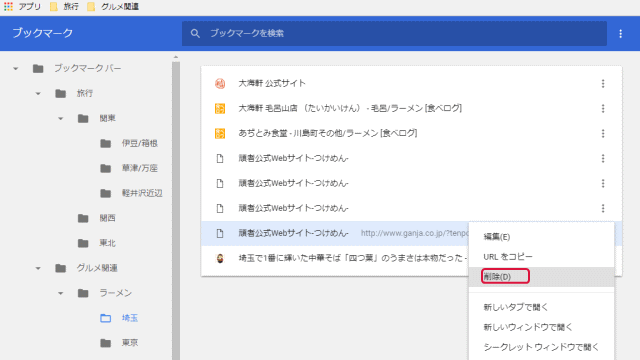Choose 削除(D) in the context menu

[542, 277]
